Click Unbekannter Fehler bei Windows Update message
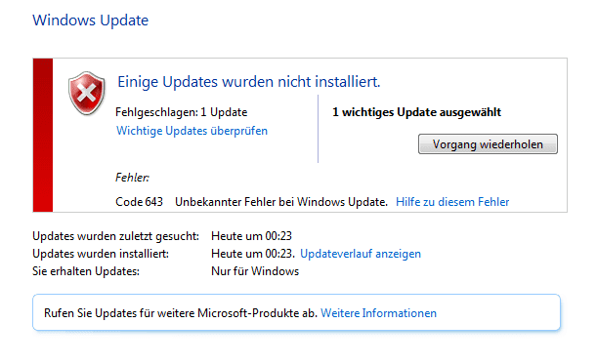Viewport: 597px width, 364px height. tap(281, 202)
